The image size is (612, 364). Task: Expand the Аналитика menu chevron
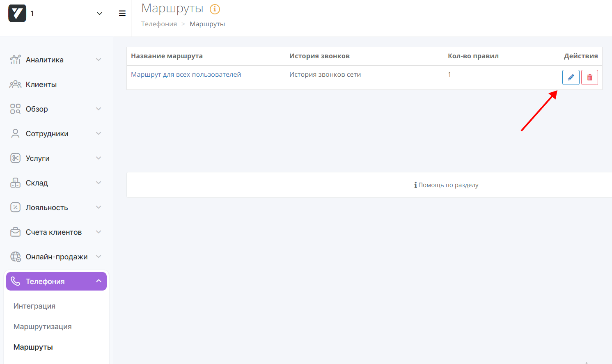(99, 60)
